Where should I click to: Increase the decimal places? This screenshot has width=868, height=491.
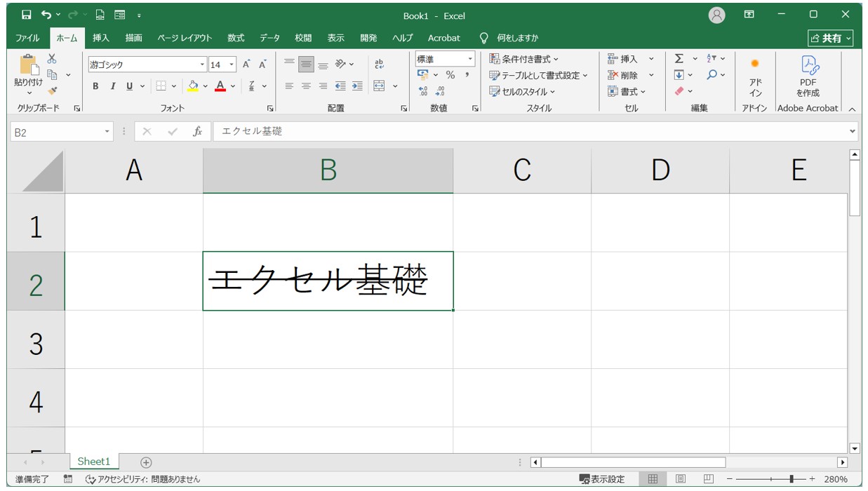pos(423,91)
